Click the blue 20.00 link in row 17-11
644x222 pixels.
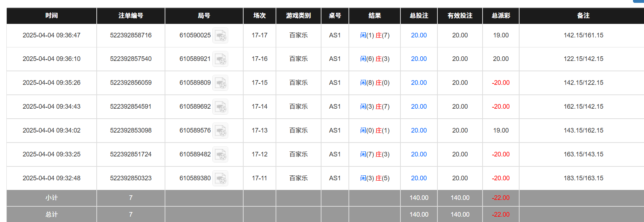coord(419,178)
